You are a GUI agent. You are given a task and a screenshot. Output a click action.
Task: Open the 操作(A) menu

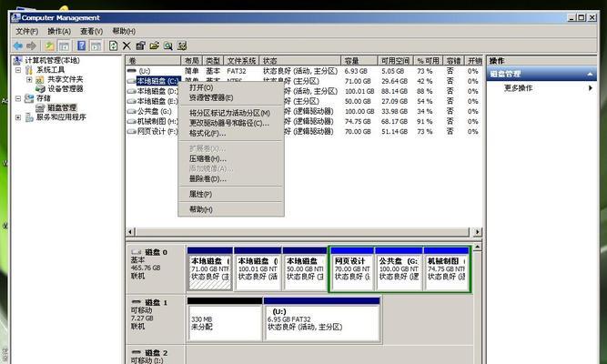pos(59,31)
